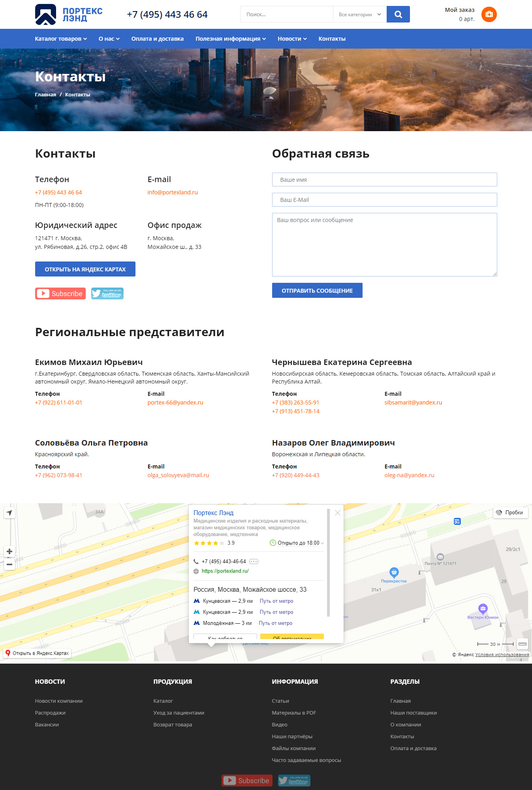The width and height of the screenshot is (532, 790).
Task: Expand the Каталог товаров menu
Action: coord(61,39)
